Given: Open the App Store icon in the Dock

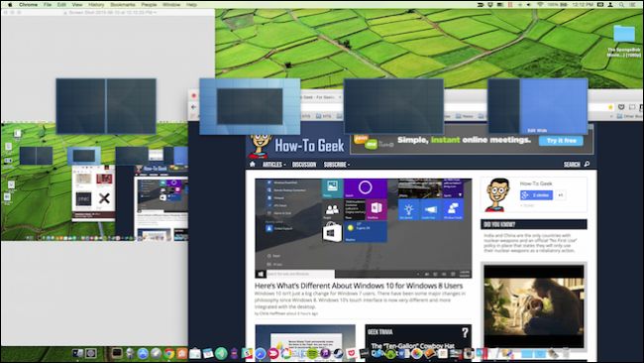Looking at the screenshot, I should [x=143, y=353].
